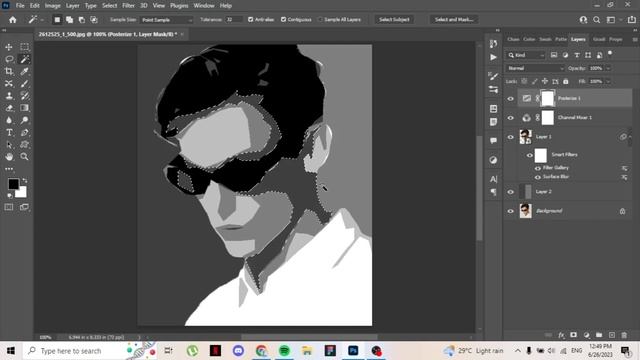Screen dimensions: 640x360
Task: Toggle the Anti-alias checkbox
Action: click(251, 20)
